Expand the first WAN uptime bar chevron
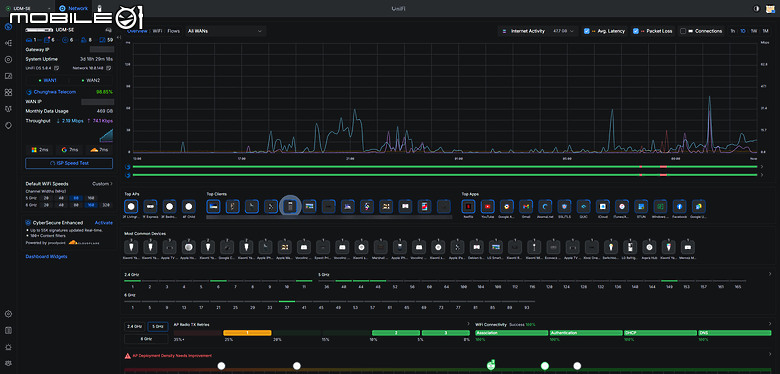Screen dimensions: 780x374 click(763, 167)
